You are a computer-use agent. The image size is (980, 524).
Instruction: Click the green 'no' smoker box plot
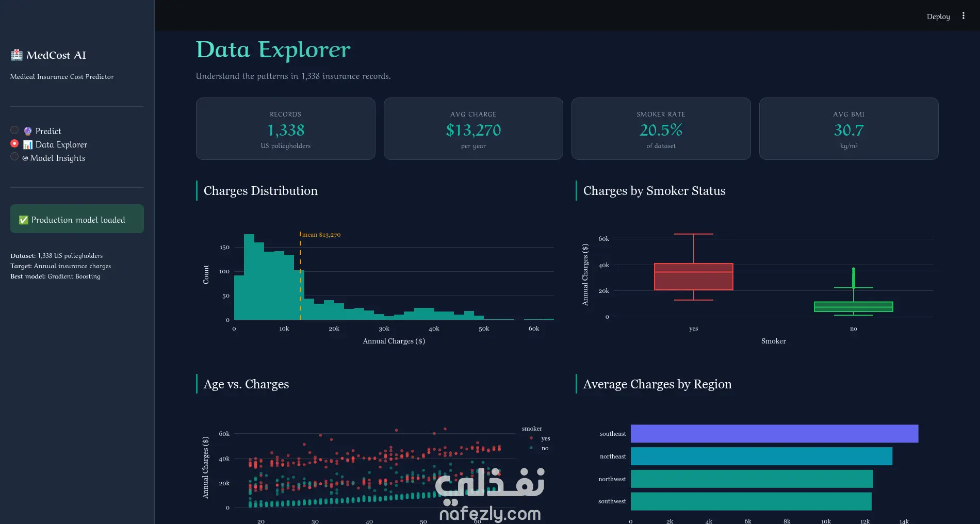point(853,306)
